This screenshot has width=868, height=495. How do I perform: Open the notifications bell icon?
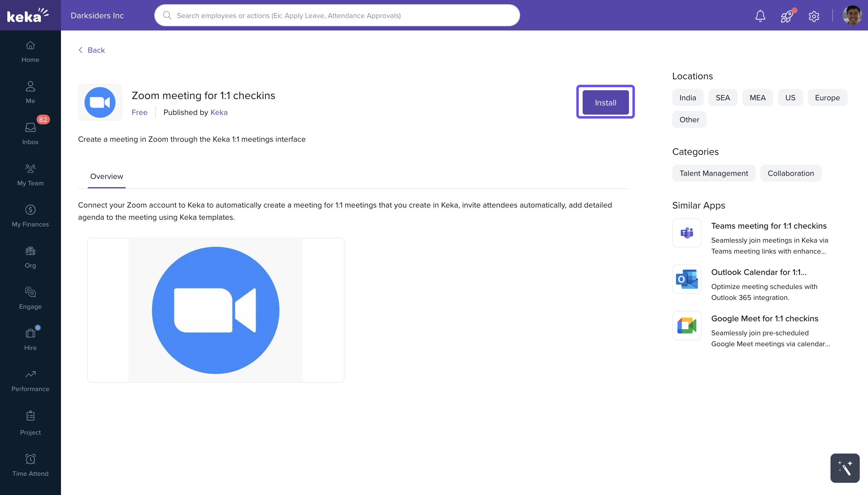click(x=760, y=16)
